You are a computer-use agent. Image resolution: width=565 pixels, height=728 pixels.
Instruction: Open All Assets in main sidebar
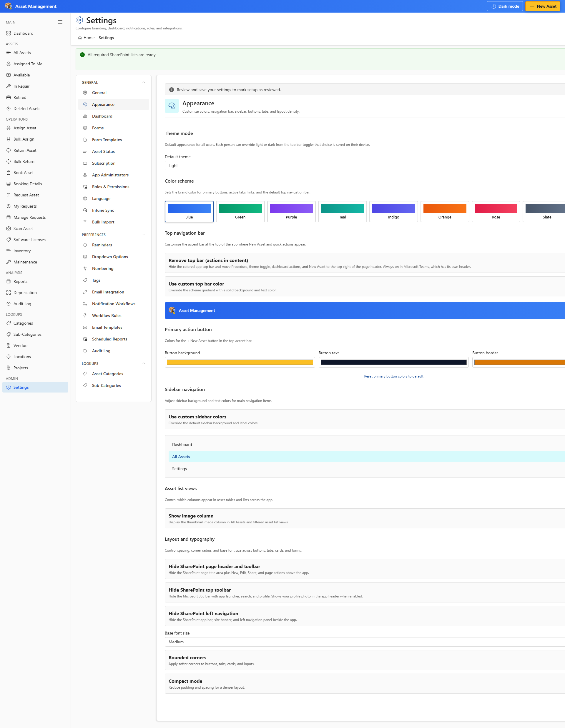(35, 53)
